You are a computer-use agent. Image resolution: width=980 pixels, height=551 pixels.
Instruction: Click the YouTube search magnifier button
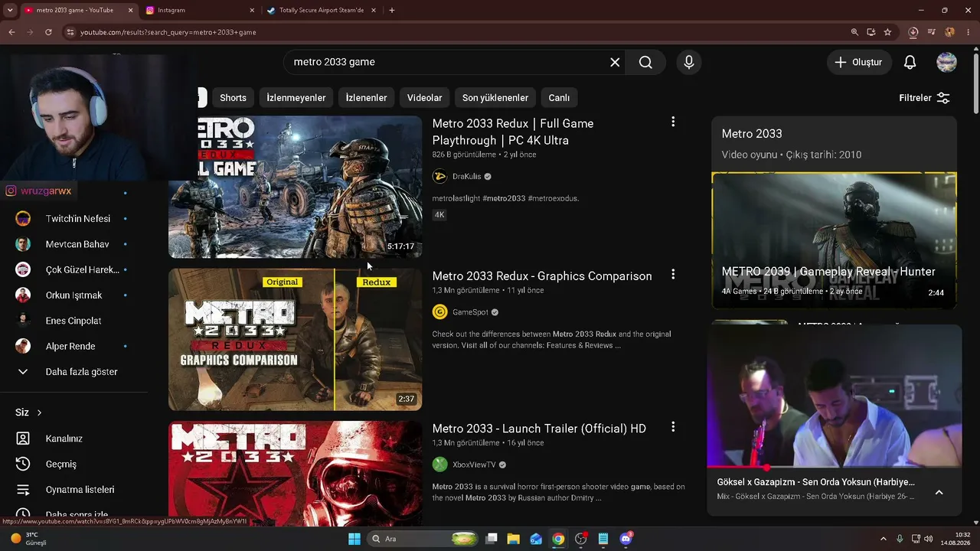tap(645, 62)
